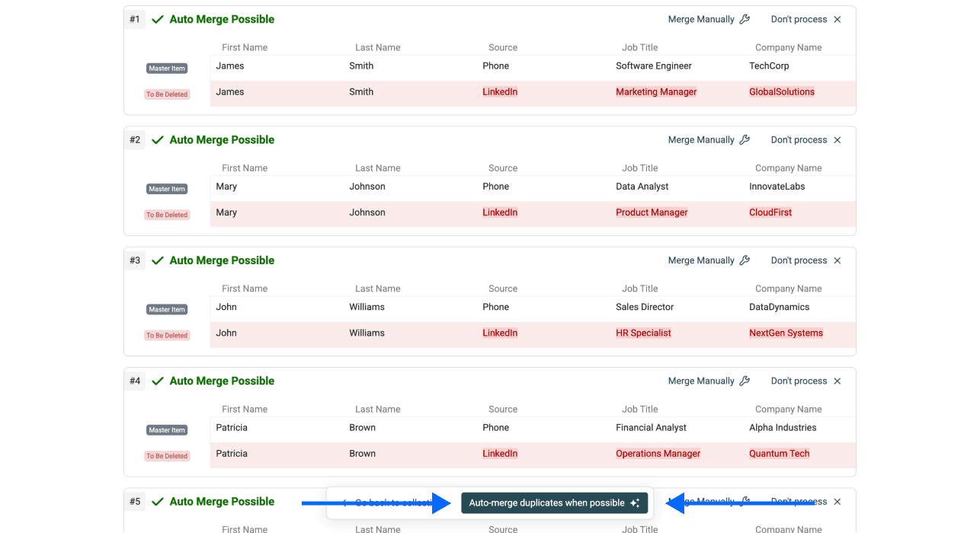Click the X icon for group #1
This screenshot has width=980, height=533.
pos(837,18)
